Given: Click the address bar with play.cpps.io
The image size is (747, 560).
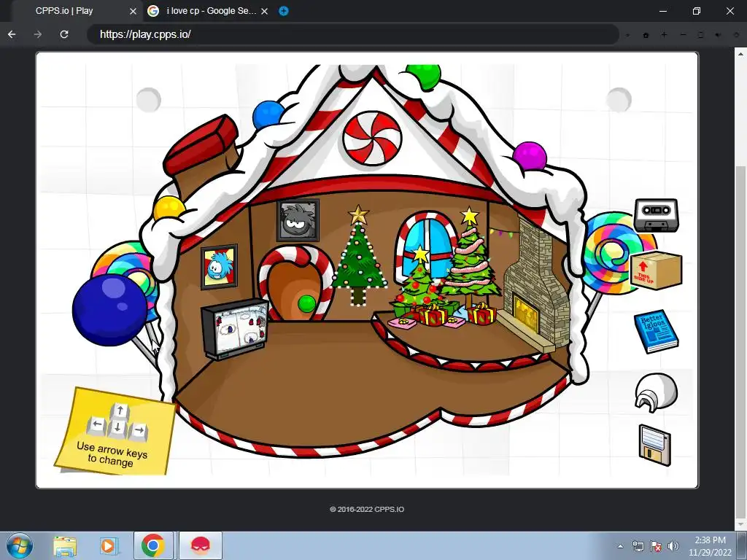Looking at the screenshot, I should pos(352,34).
